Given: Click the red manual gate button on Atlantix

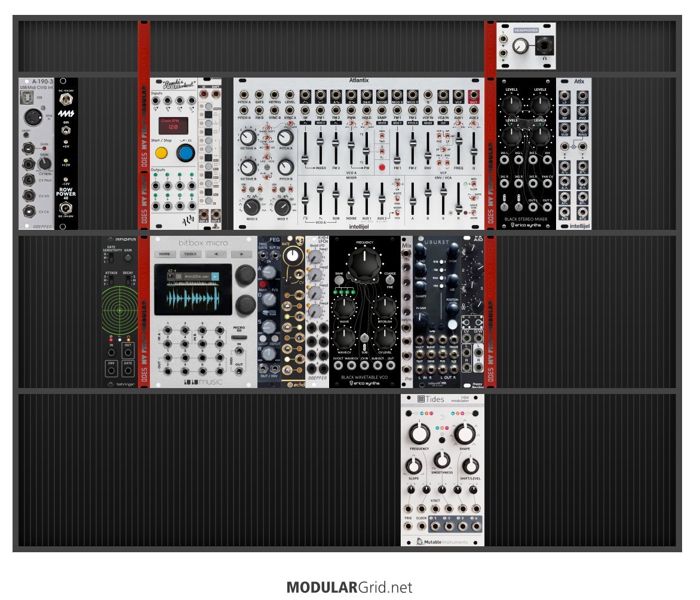Looking at the screenshot, I should 382,167.
